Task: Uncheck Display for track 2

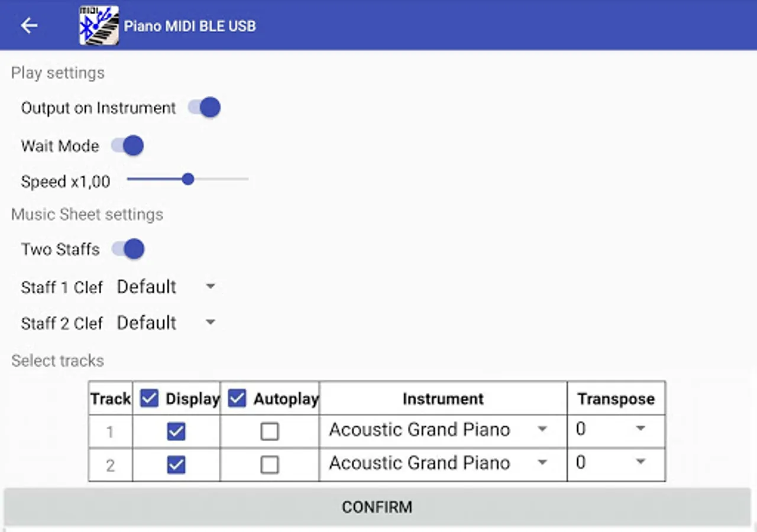Action: pos(176,465)
